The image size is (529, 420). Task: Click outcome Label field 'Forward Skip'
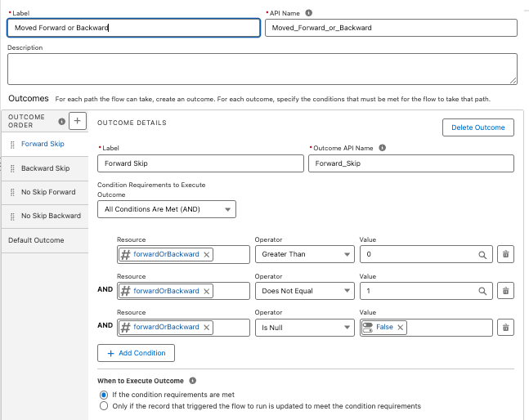coord(200,163)
